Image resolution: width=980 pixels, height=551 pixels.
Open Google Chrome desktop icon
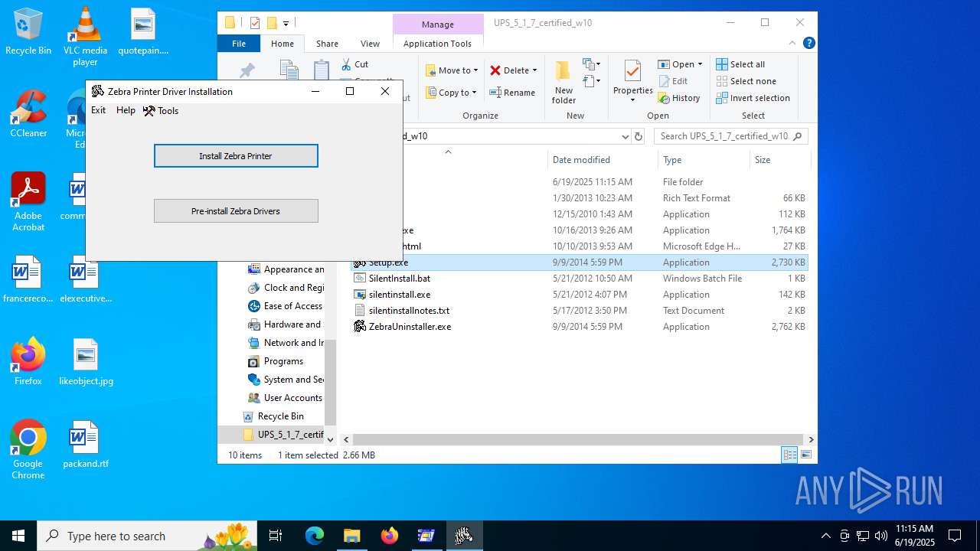[28, 450]
